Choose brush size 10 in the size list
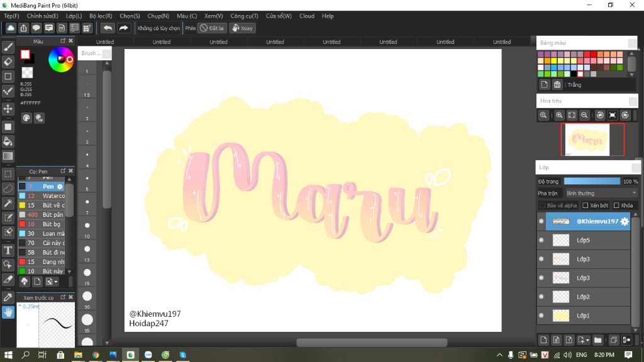 point(87,226)
